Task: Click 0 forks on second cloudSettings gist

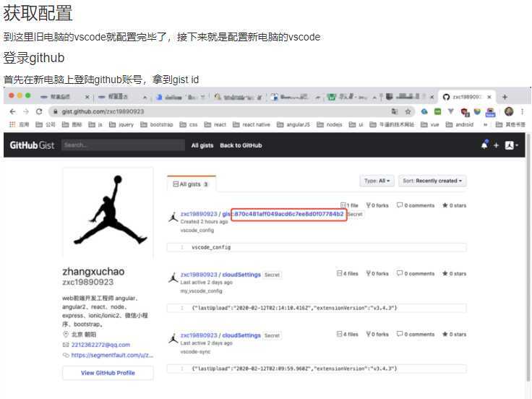Action: tap(377, 334)
